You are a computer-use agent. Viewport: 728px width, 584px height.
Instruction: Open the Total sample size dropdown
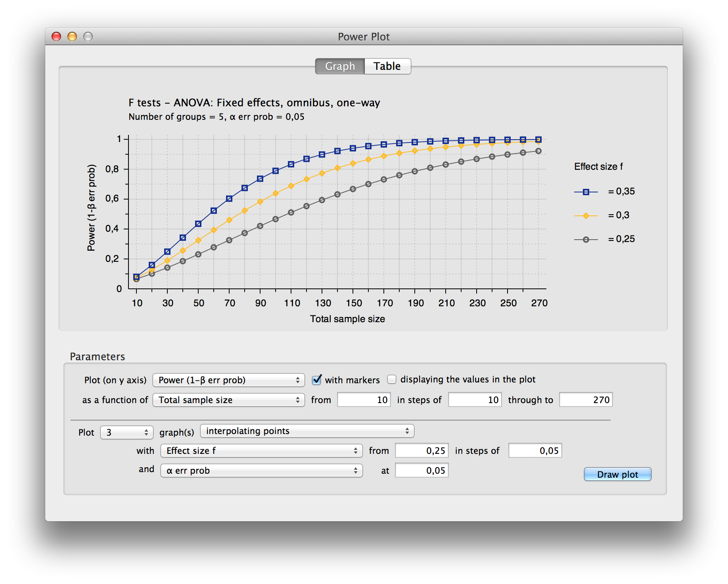pos(229,400)
